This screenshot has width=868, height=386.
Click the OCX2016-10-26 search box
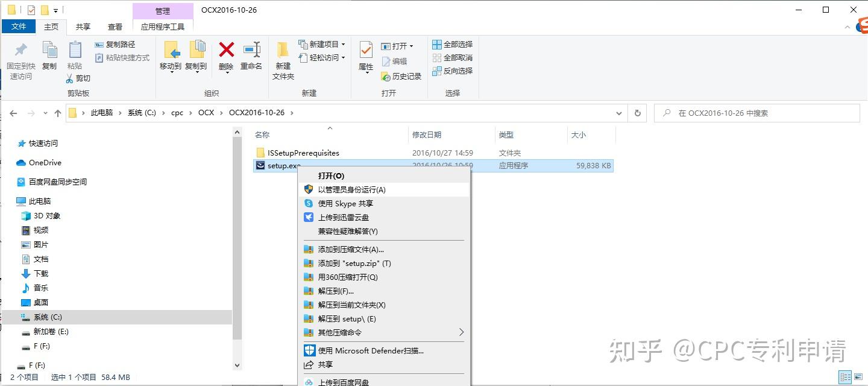[753, 113]
